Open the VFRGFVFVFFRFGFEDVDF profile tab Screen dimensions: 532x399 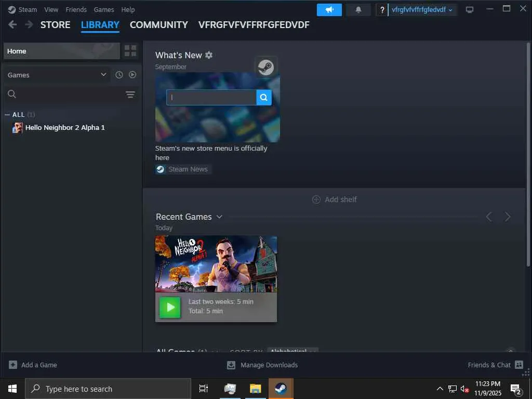(x=254, y=25)
